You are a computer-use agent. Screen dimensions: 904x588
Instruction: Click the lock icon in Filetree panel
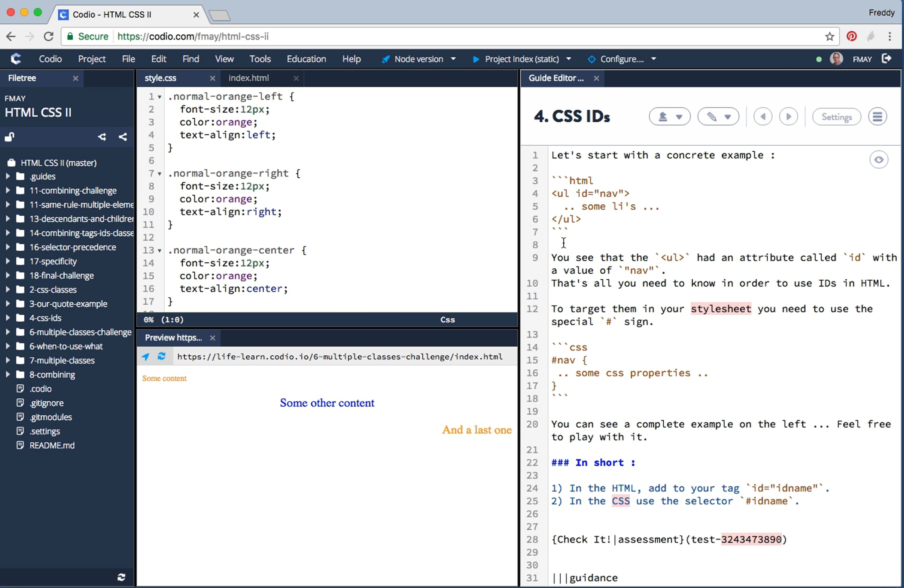tap(9, 137)
